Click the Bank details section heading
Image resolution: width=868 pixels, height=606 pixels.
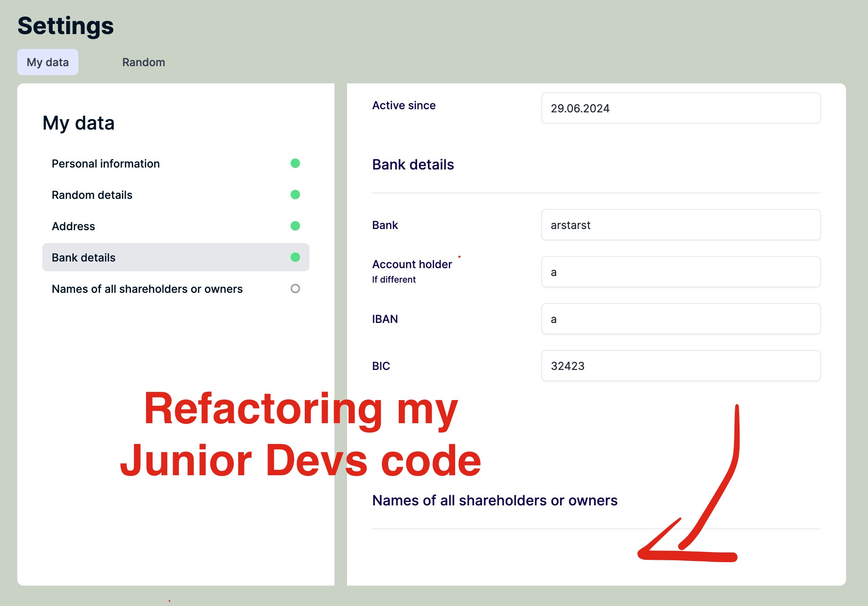413,165
